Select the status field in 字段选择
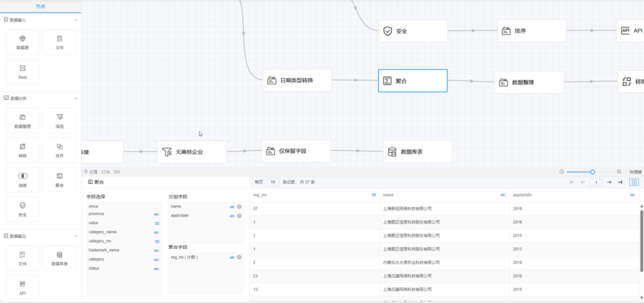644x303 pixels. pyautogui.click(x=123, y=268)
